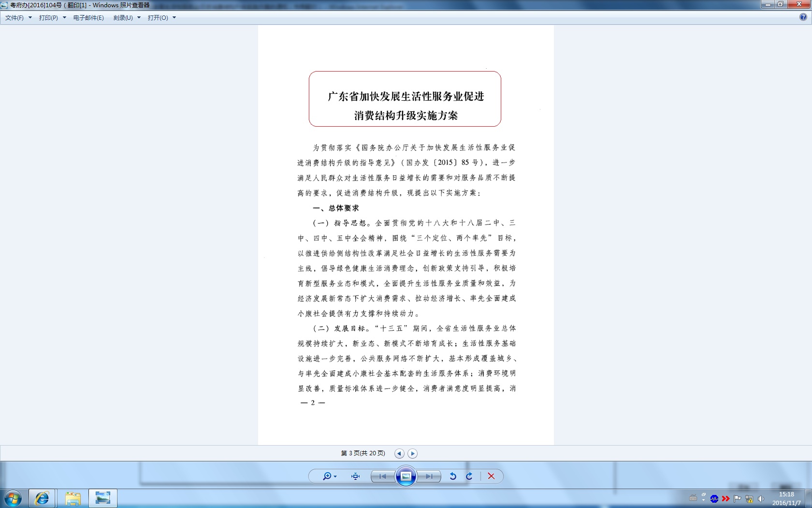Click the 电子邮件(E) menu item
The width and height of the screenshot is (812, 508).
click(88, 18)
